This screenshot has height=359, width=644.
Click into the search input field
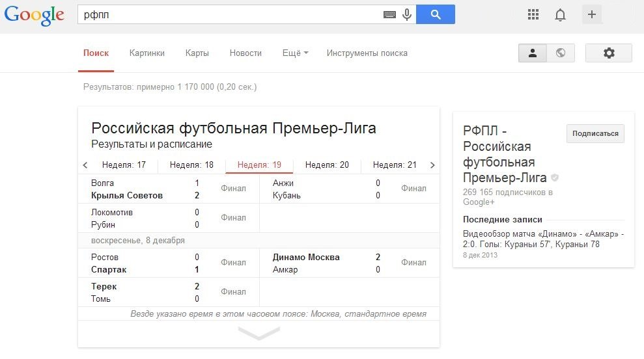[228, 15]
